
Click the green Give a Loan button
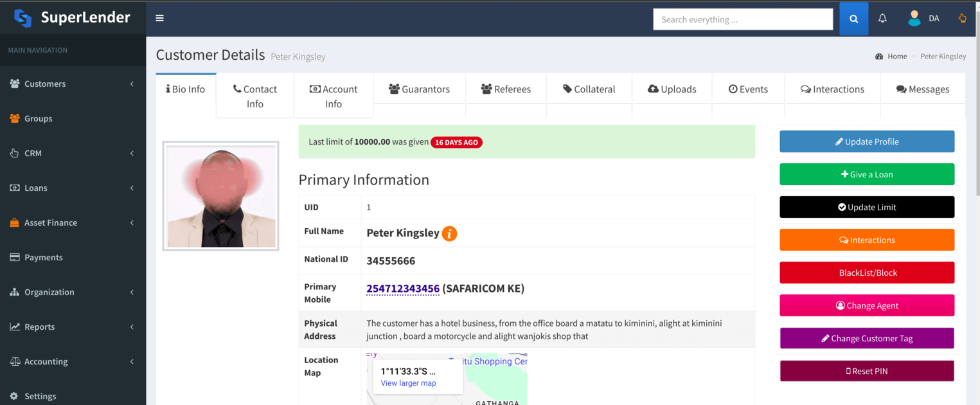pos(867,174)
